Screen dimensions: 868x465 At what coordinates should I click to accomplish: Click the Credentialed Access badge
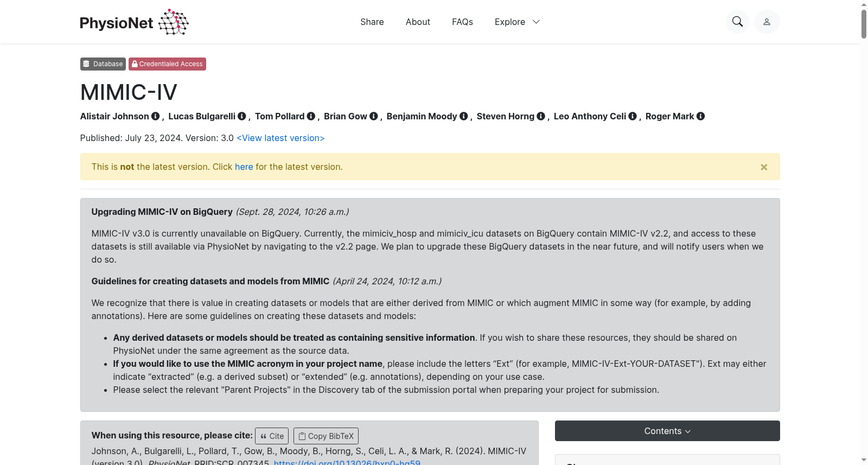167,64
